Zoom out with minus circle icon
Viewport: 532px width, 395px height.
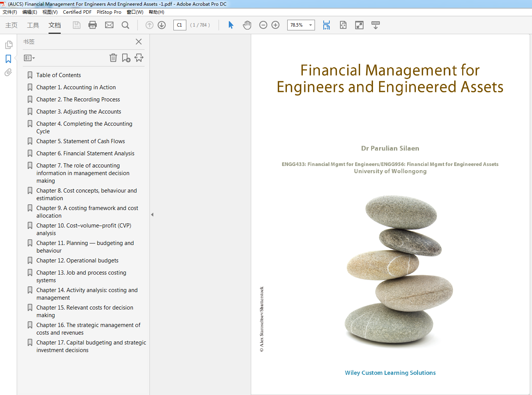click(263, 25)
